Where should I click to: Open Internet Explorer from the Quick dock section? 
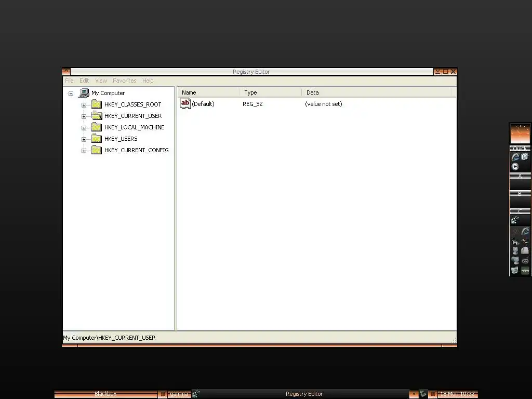(x=515, y=157)
